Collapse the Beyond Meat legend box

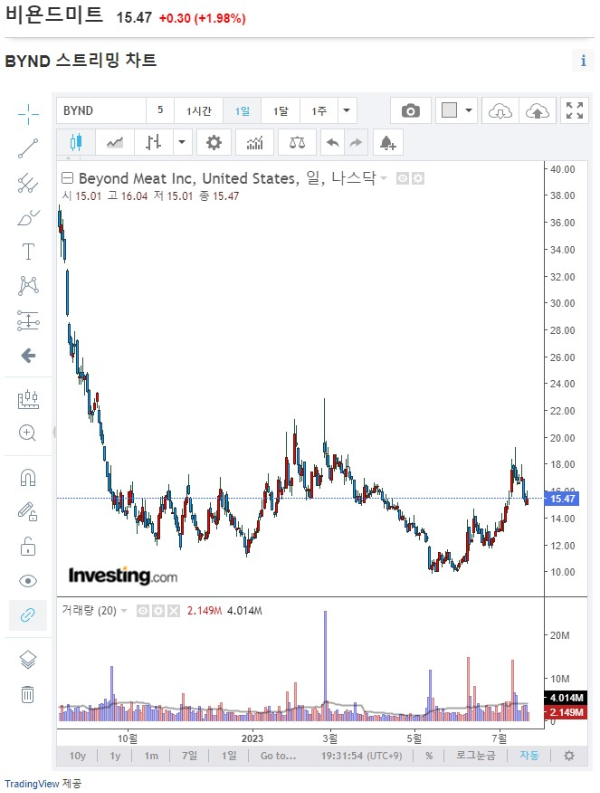click(x=67, y=178)
